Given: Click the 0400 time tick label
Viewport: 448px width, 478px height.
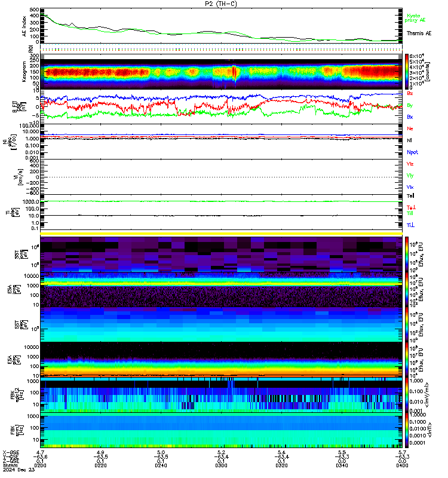Looking at the screenshot, I should pyautogui.click(x=402, y=465).
